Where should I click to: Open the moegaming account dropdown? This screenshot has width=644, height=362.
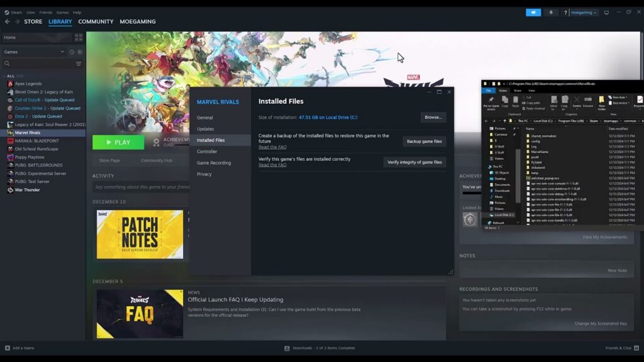tap(584, 13)
